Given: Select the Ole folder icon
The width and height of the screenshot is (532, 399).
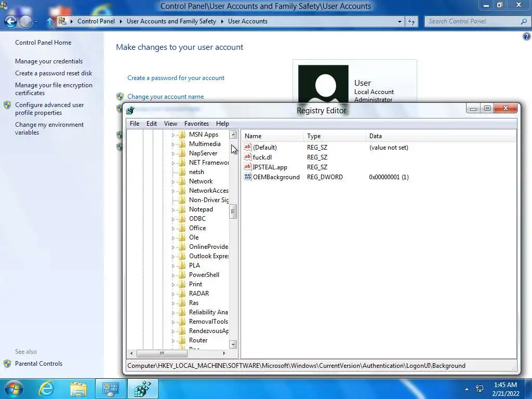Looking at the screenshot, I should (182, 237).
